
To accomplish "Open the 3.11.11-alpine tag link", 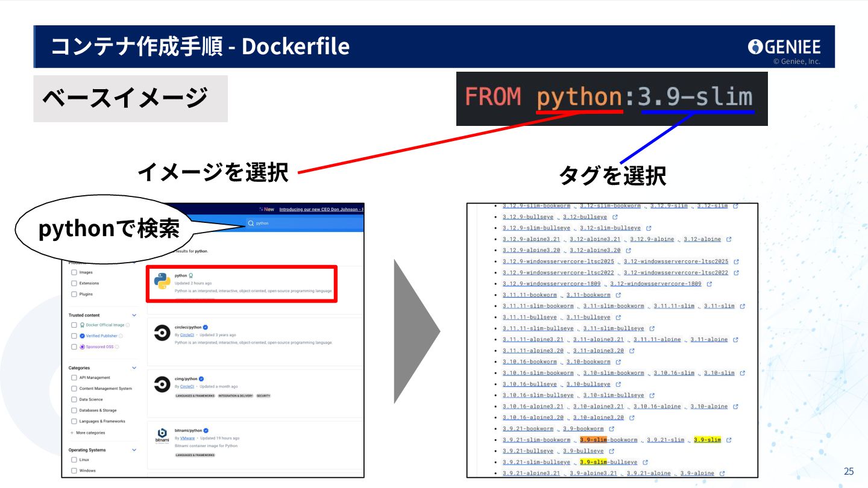I will (657, 339).
